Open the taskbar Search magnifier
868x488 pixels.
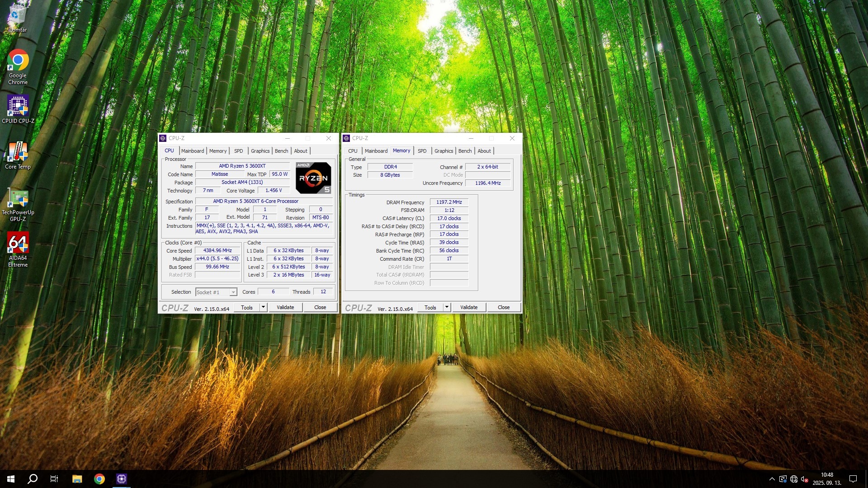click(33, 479)
